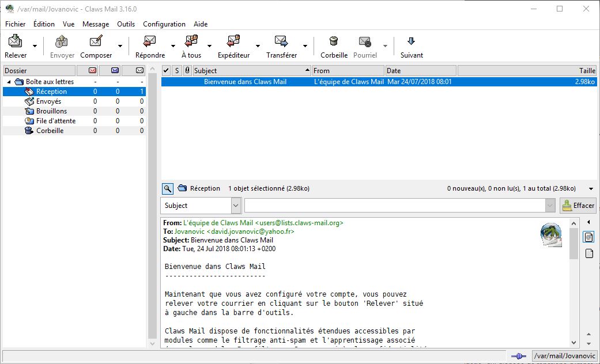The width and height of the screenshot is (600, 364).
Task: Click the sender avatar image in header
Action: [551, 234]
